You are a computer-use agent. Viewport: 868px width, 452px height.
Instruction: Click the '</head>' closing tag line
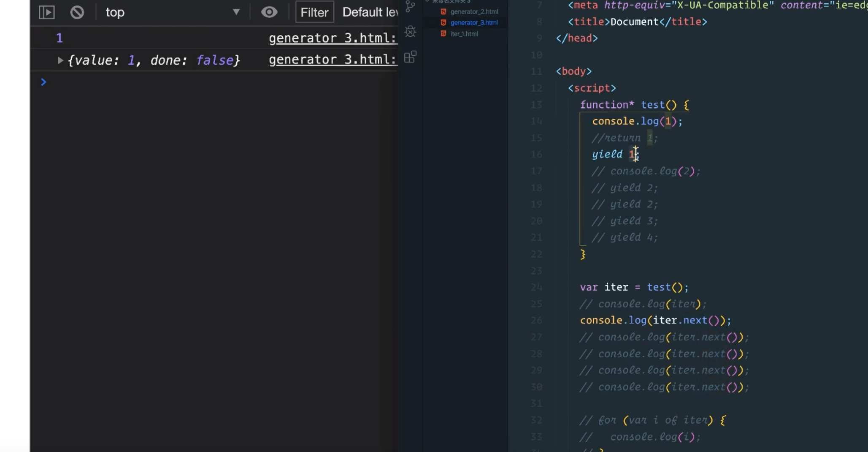577,38
